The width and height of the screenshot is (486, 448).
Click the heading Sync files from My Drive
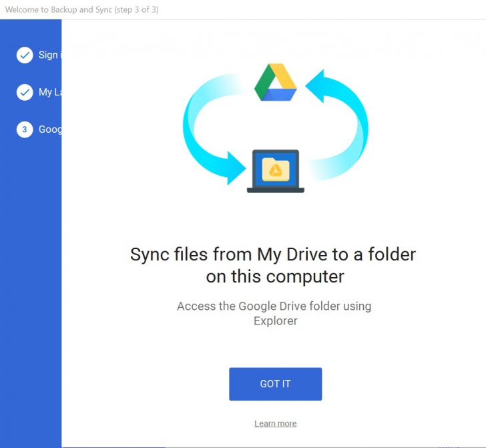(x=273, y=265)
